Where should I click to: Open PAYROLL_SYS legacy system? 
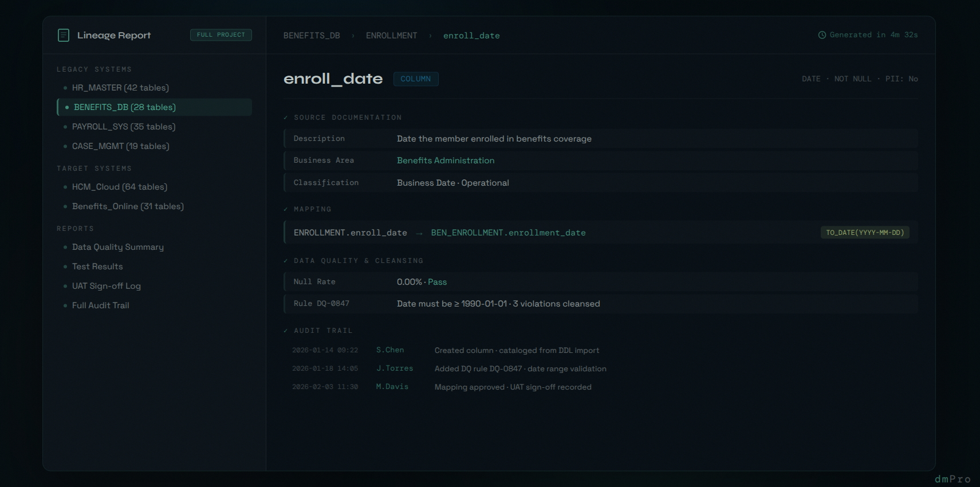coord(123,127)
